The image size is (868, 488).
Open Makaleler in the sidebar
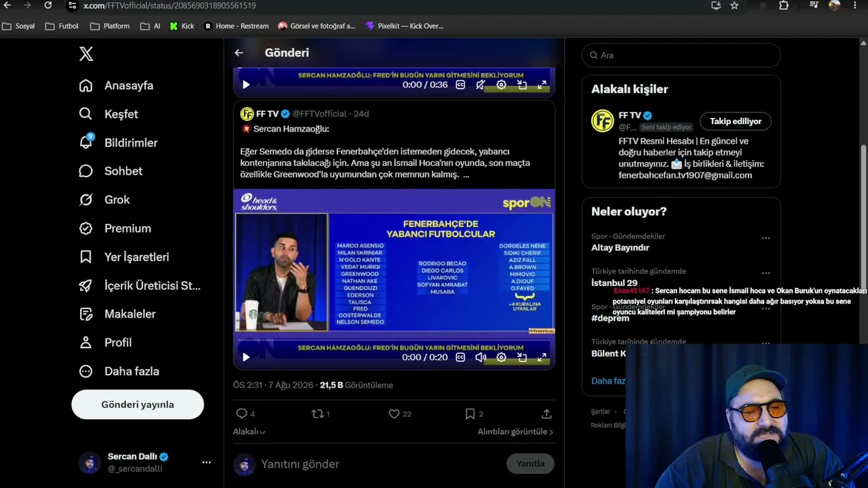pyautogui.click(x=117, y=314)
